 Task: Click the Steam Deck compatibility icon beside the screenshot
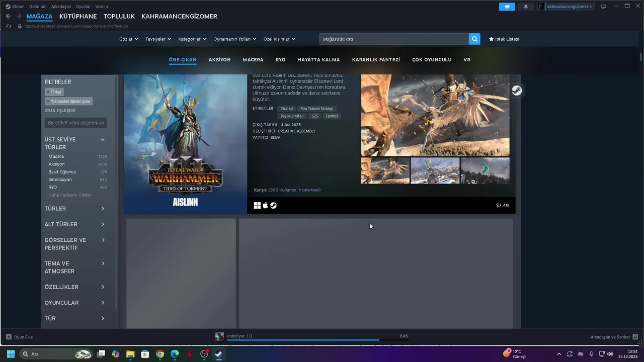517,90
